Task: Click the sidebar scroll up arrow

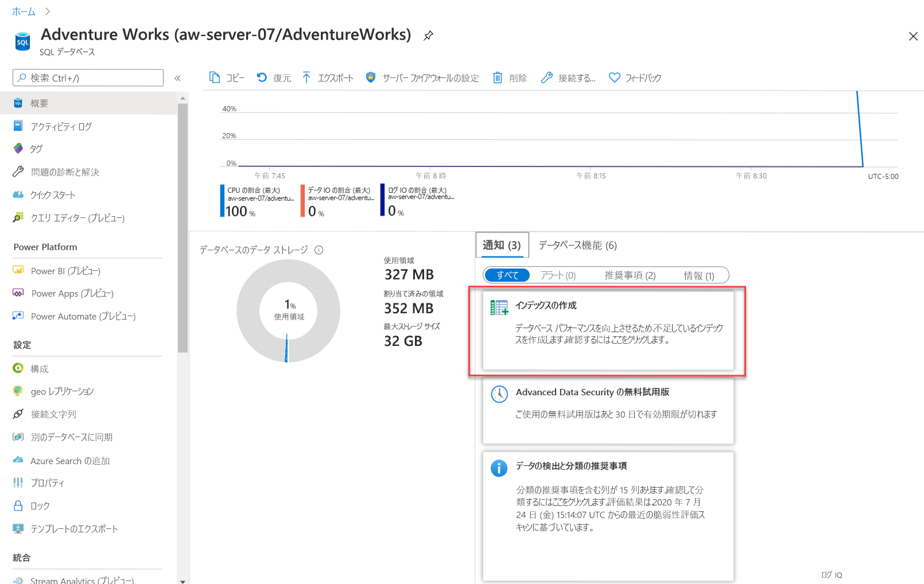Action: 183,98
